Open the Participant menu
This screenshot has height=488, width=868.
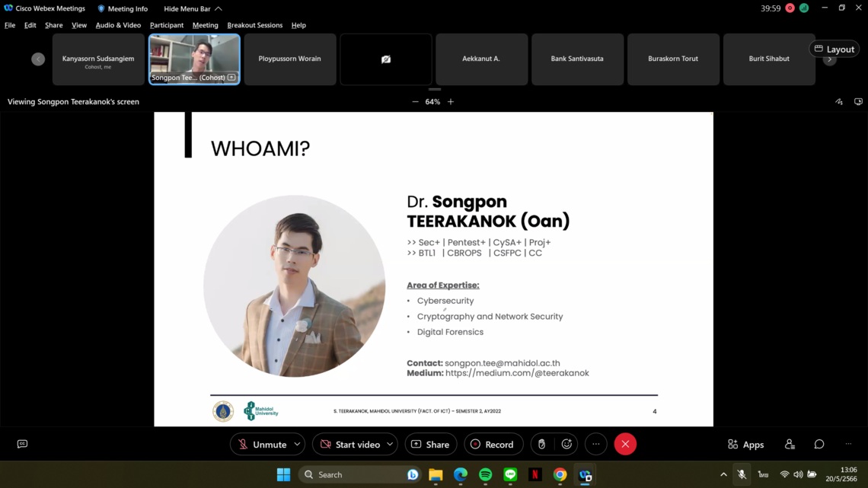(166, 25)
